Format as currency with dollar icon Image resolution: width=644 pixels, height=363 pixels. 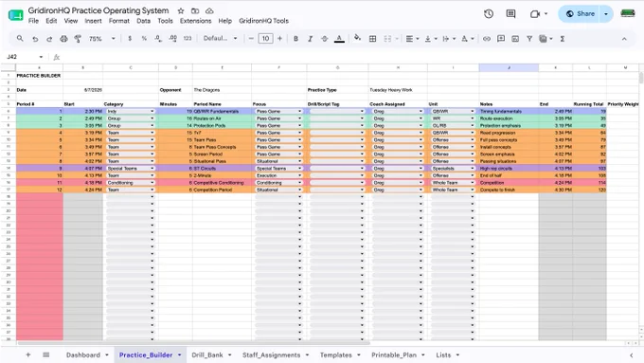130,38
